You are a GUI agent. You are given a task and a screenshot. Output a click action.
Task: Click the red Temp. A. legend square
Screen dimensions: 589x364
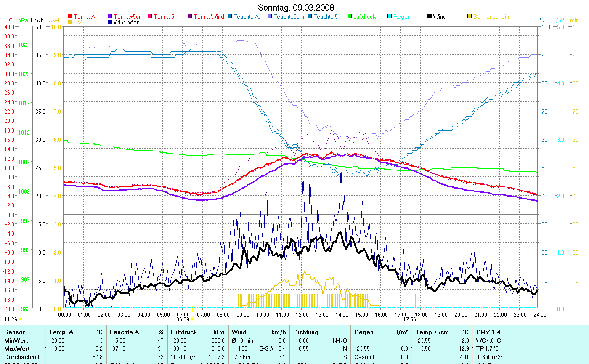pyautogui.click(x=70, y=16)
